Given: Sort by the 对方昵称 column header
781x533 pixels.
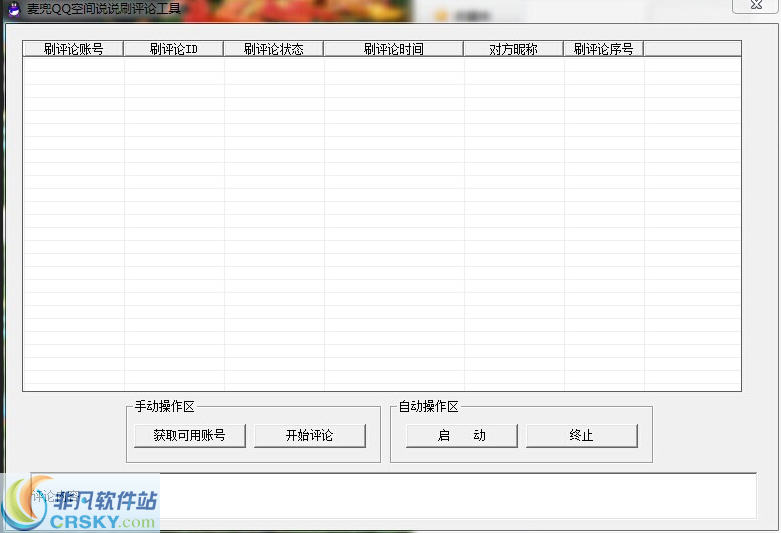Looking at the screenshot, I should (x=513, y=49).
